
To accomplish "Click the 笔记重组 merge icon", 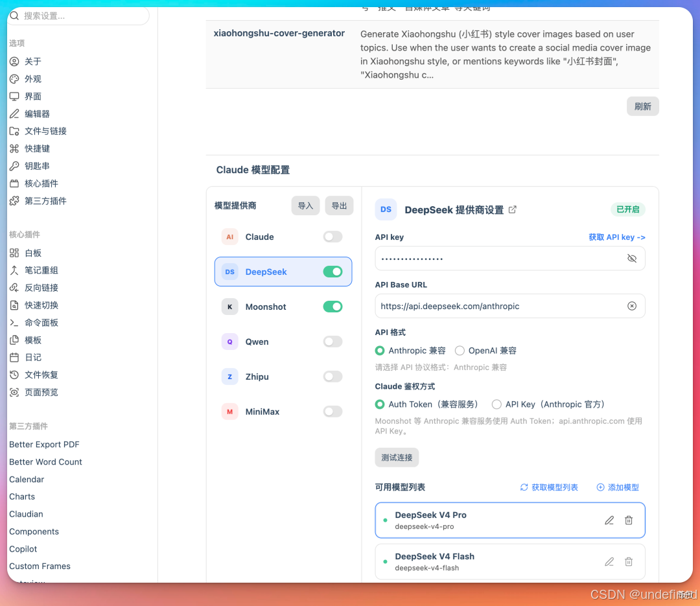I will [14, 270].
